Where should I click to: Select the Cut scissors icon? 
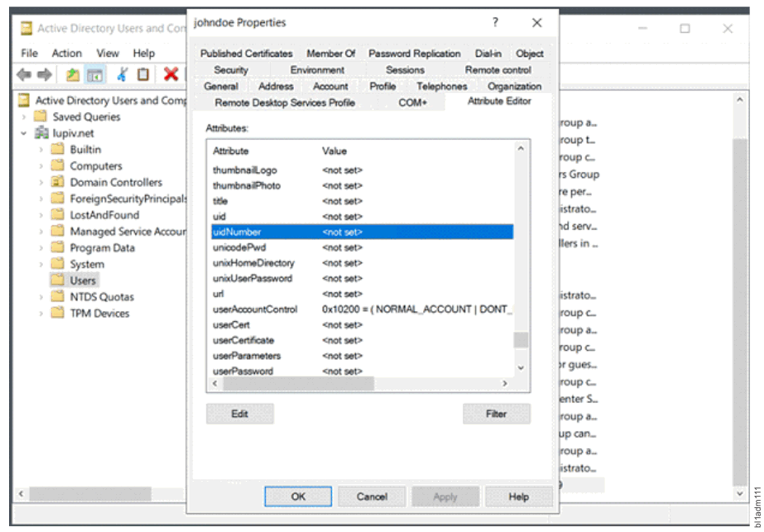coord(123,73)
